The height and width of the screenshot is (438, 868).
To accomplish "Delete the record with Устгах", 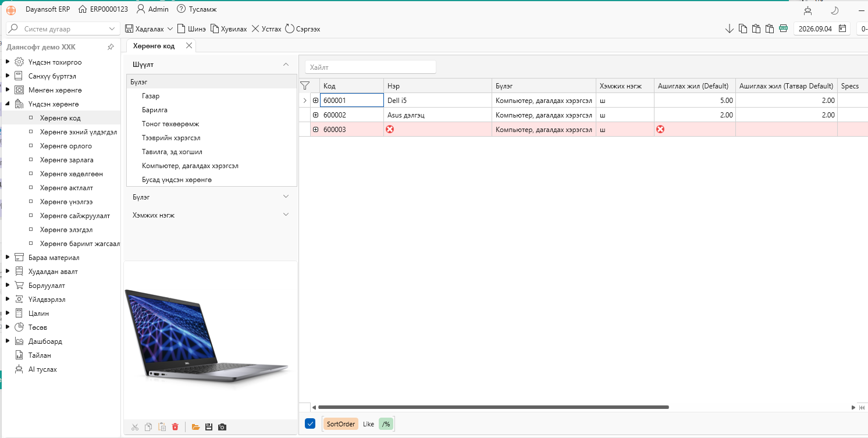I will (266, 29).
